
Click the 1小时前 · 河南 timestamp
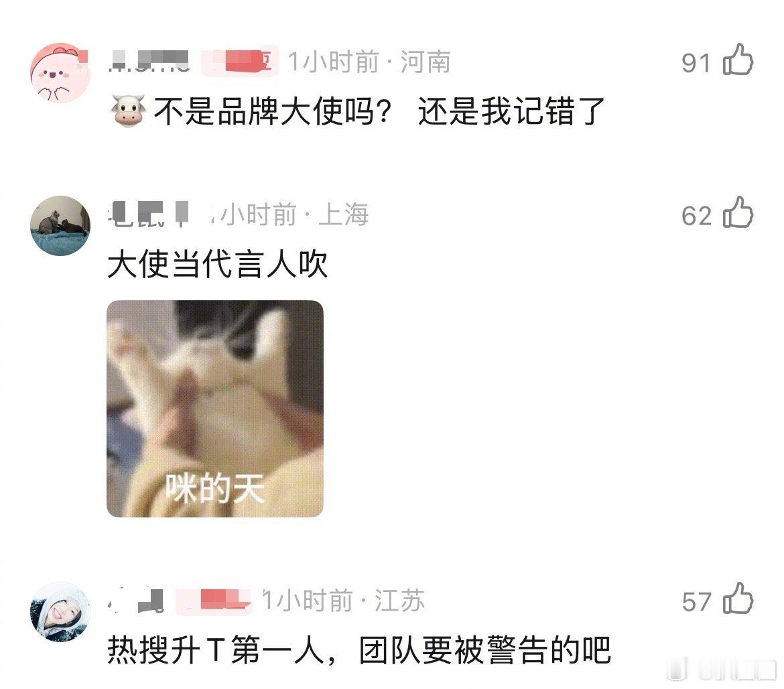[369, 62]
